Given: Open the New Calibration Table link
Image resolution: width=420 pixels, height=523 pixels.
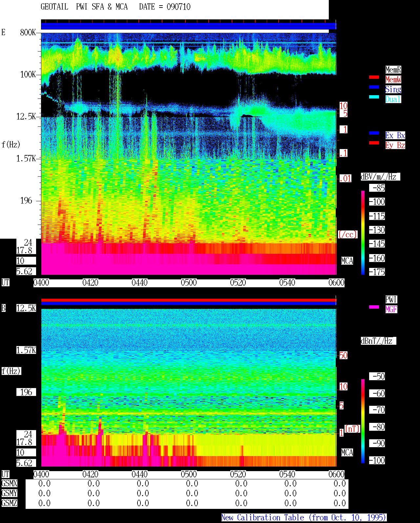Looking at the screenshot, I should [x=304, y=518].
